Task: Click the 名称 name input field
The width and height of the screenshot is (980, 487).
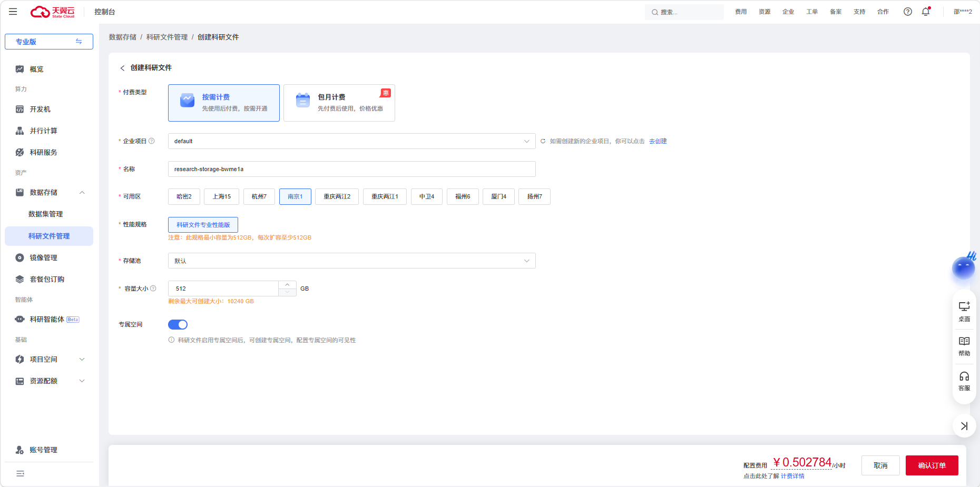Action: (x=351, y=169)
